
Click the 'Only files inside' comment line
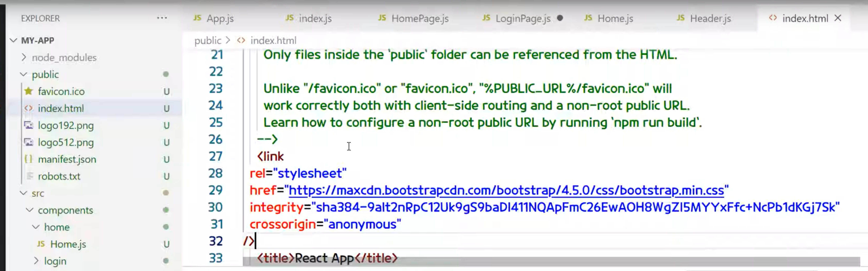pos(470,55)
